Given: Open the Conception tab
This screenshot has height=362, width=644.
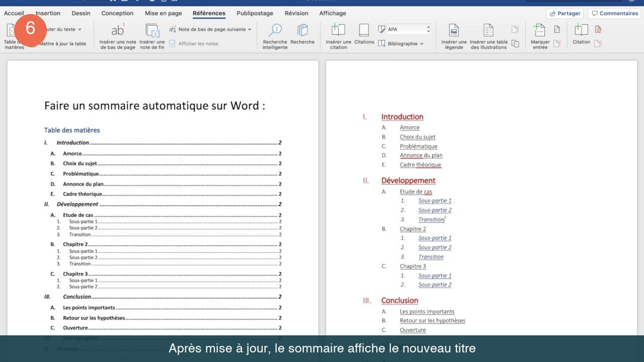Looking at the screenshot, I should pyautogui.click(x=117, y=13).
